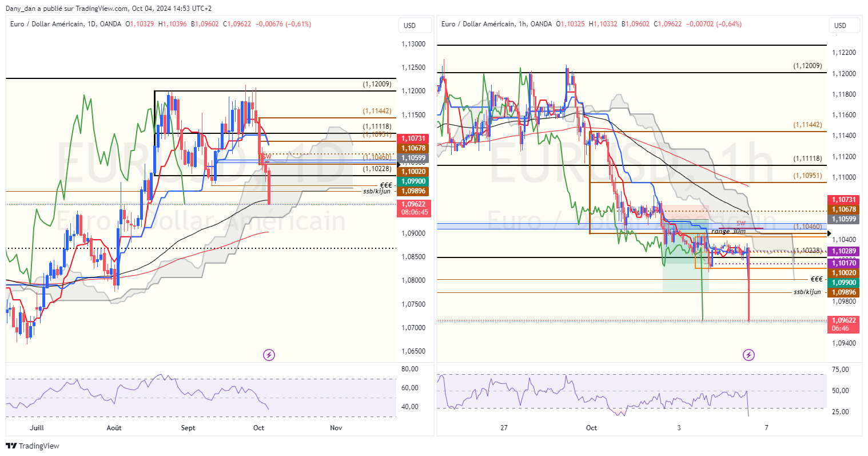Select the 1,10678 price label on the 1h chart

click(844, 209)
